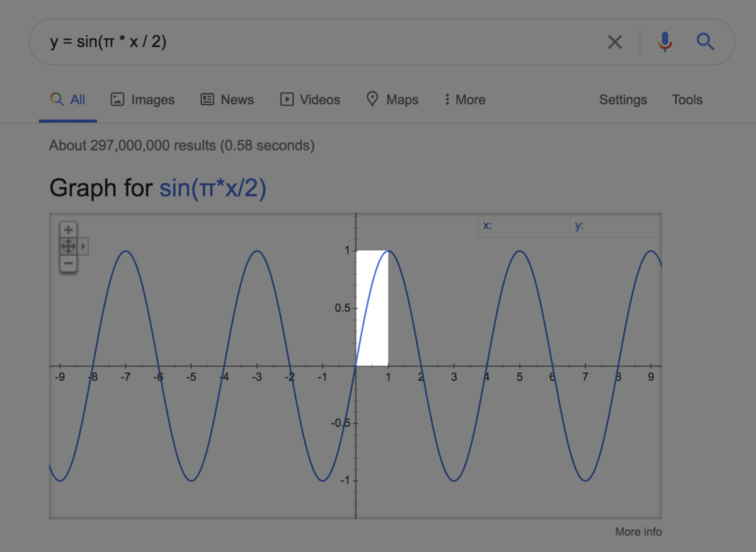This screenshot has width=756, height=552.
Task: Click in the search query text field
Action: 315,42
